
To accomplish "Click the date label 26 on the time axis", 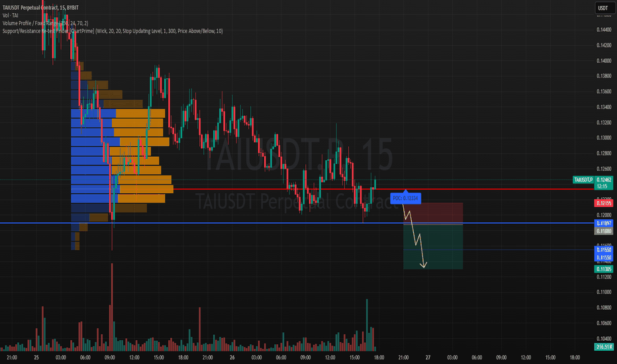I will 232,357.
